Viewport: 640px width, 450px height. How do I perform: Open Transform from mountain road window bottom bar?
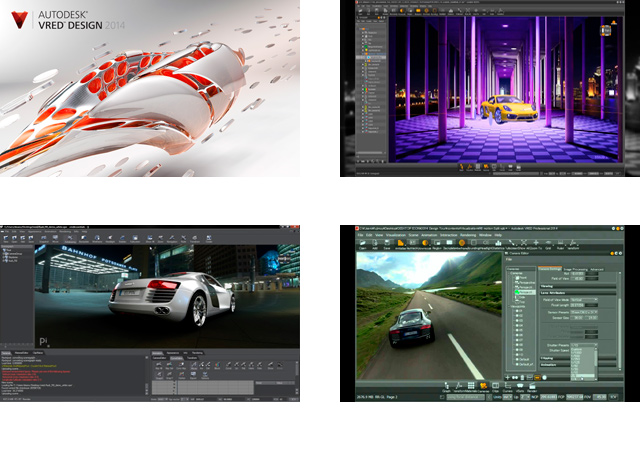tap(459, 386)
